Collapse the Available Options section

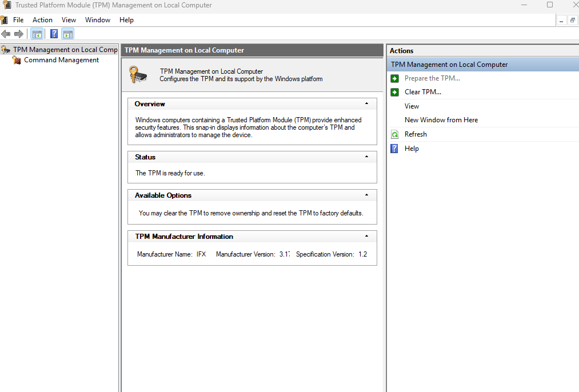tap(366, 195)
